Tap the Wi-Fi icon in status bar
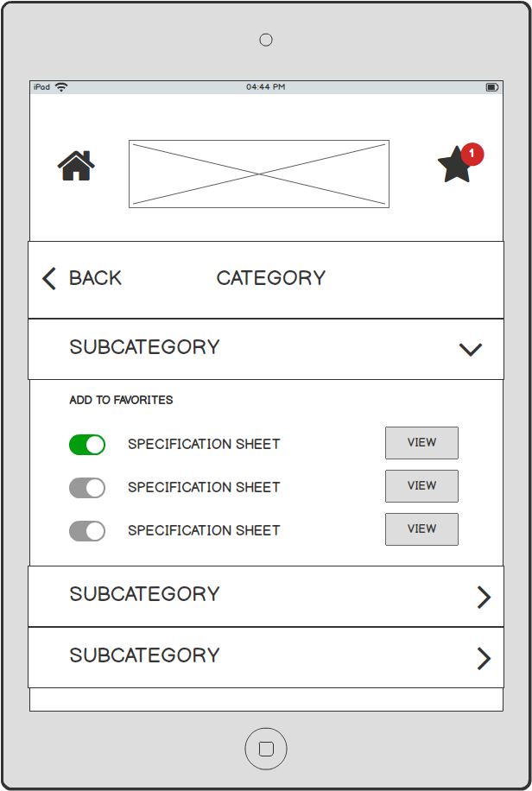Screen dimensions: 532x791 point(61,86)
